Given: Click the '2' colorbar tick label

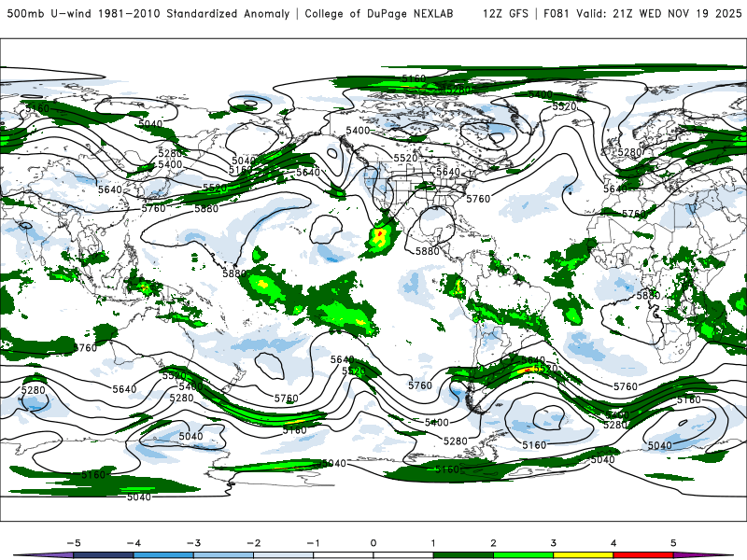Looking at the screenshot, I should (493, 543).
